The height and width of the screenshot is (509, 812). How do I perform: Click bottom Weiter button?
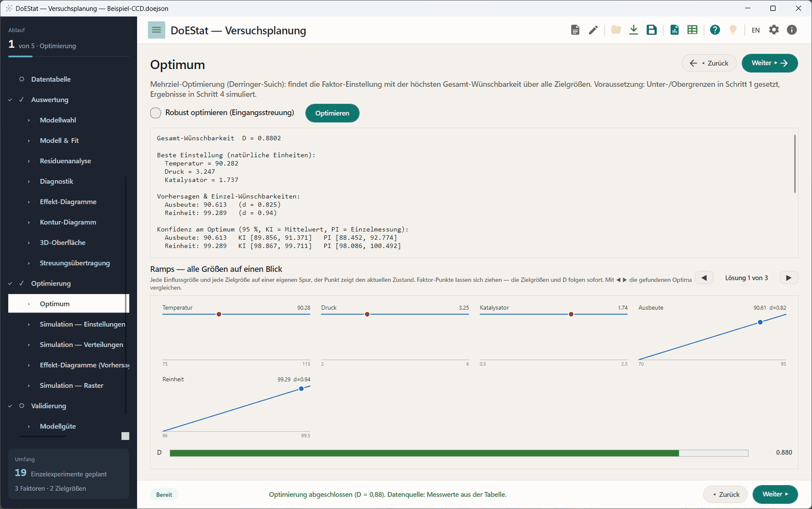click(775, 494)
